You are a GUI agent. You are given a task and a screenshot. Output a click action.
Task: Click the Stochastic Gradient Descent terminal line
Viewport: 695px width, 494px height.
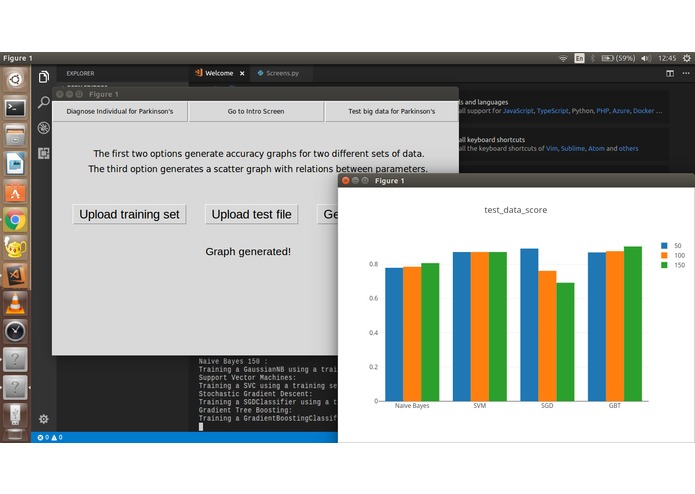[x=255, y=394]
